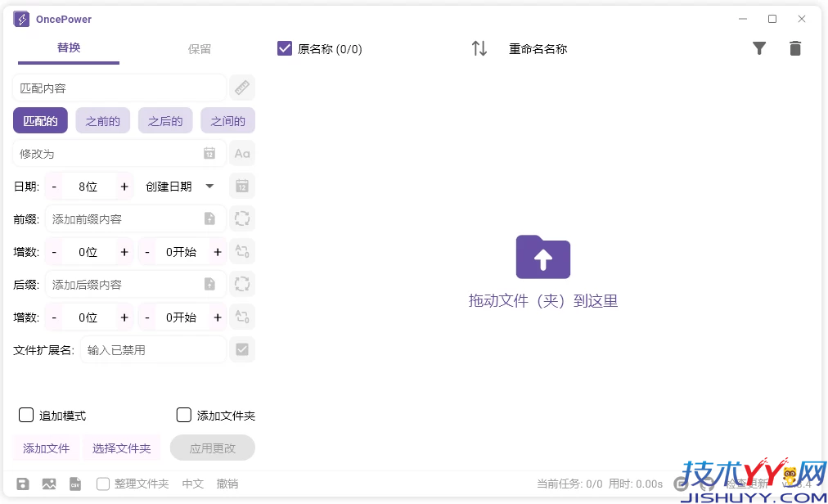The width and height of the screenshot is (828, 504).
Task: Click the date-insert icon on the 日期 row
Action: tap(242, 186)
